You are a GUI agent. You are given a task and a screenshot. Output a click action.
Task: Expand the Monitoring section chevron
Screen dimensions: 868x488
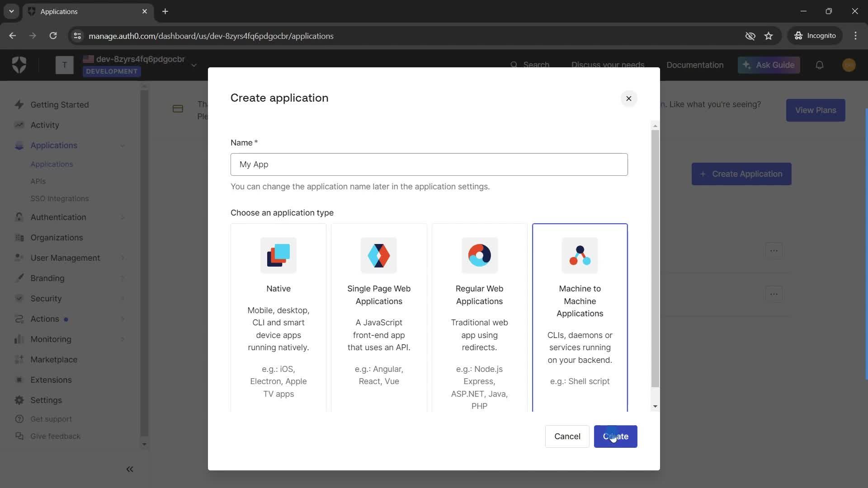(123, 339)
